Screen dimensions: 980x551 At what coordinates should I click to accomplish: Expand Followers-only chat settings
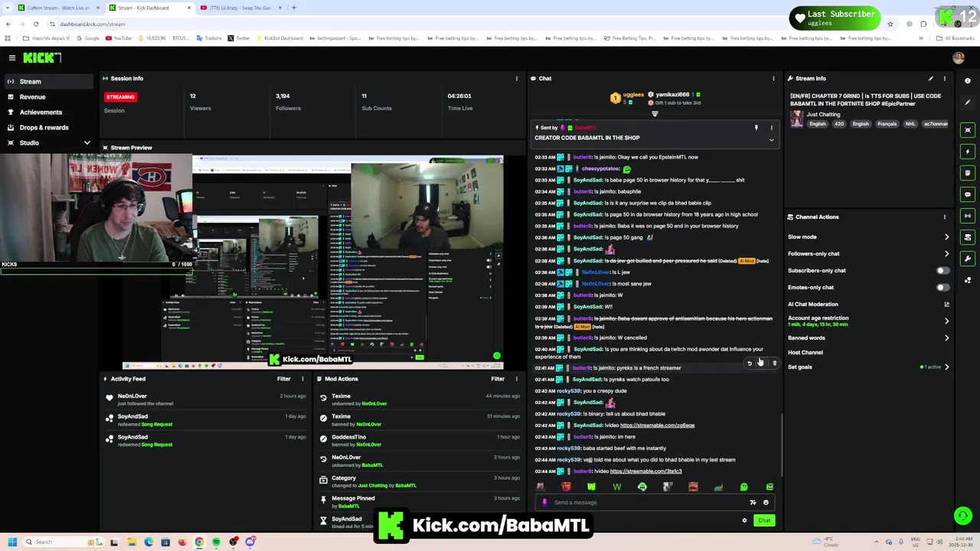(x=946, y=253)
